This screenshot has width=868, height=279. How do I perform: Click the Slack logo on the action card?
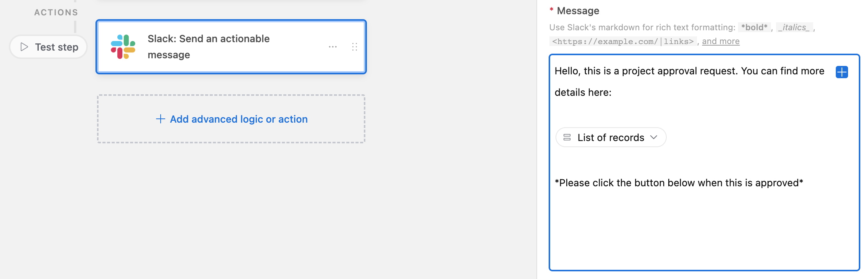click(123, 47)
